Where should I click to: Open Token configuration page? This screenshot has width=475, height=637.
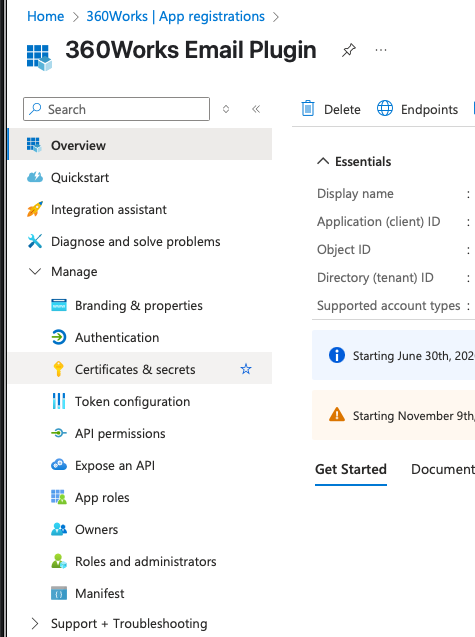132,401
